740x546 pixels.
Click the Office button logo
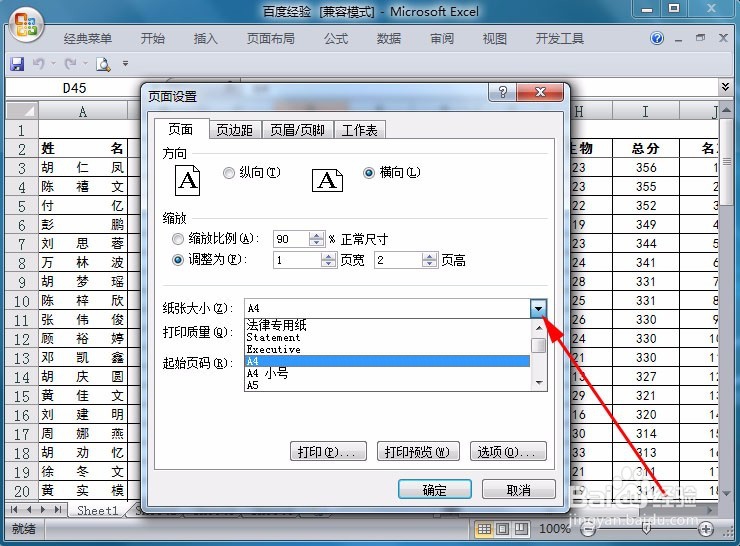(x=26, y=25)
